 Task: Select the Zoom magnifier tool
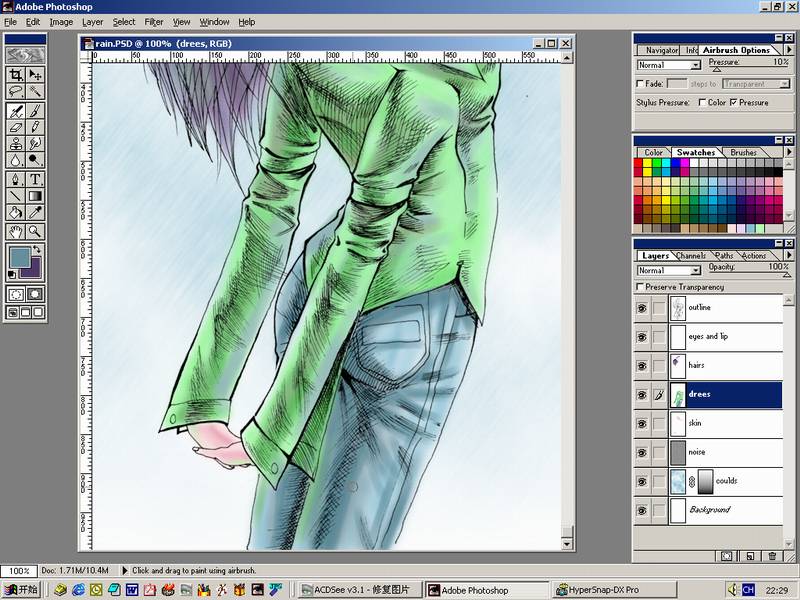35,232
